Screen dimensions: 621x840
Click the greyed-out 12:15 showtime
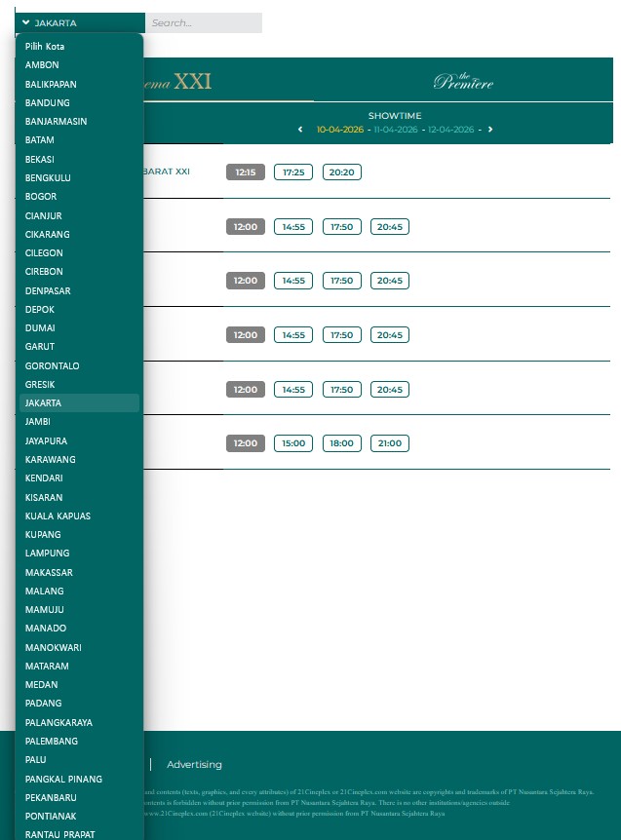pos(246,172)
